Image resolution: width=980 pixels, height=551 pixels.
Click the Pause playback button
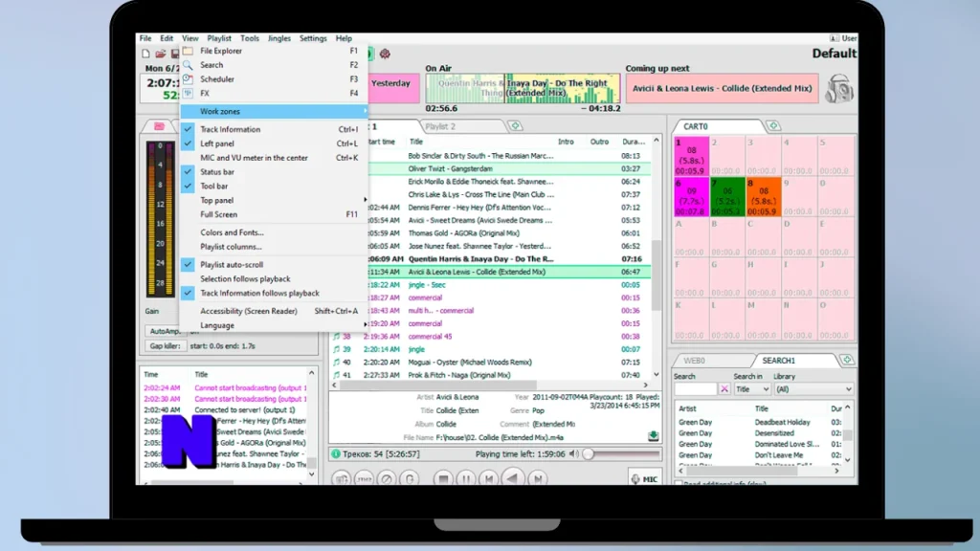[x=466, y=478]
